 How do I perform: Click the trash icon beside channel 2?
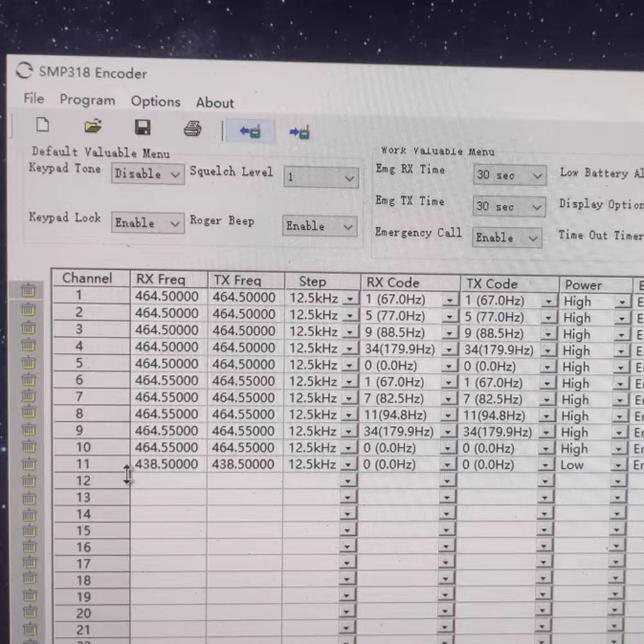pos(28,309)
